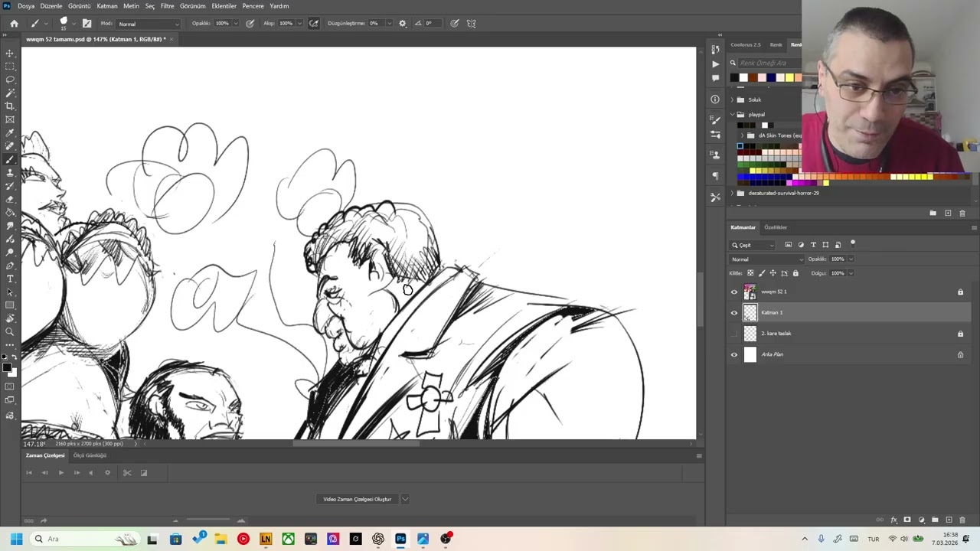
Task: Expand the Soluk swatch folder
Action: pos(732,99)
